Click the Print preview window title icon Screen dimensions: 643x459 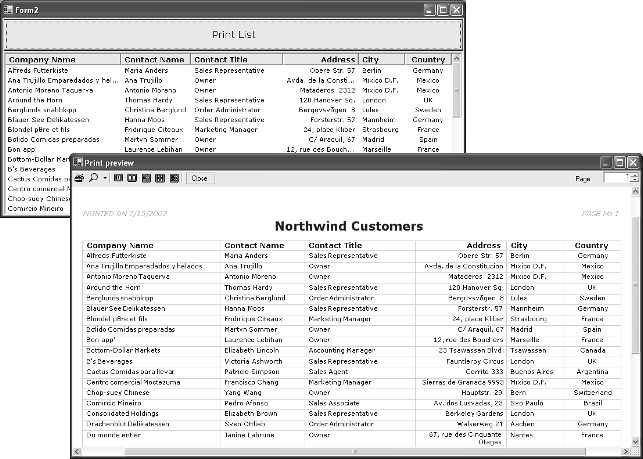point(78,162)
